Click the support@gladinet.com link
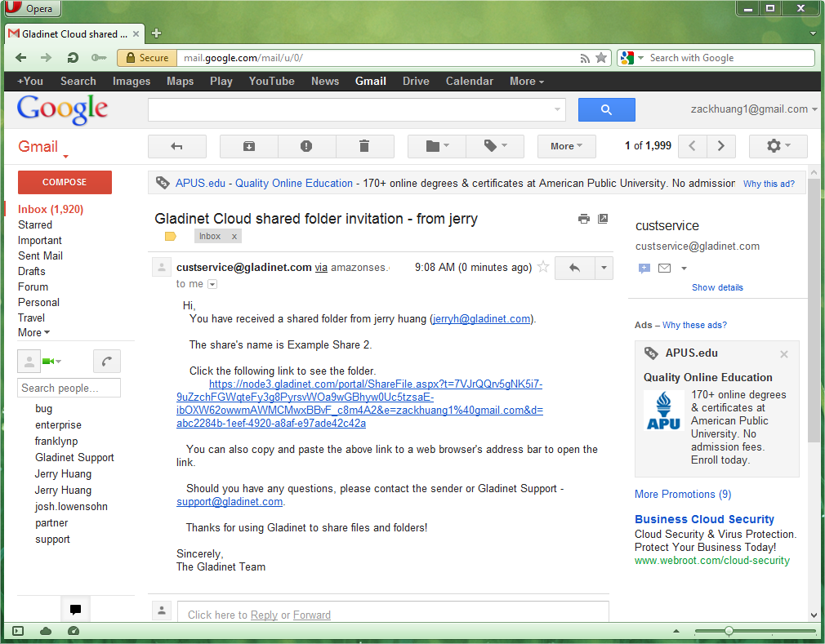This screenshot has height=644, width=825. point(230,502)
